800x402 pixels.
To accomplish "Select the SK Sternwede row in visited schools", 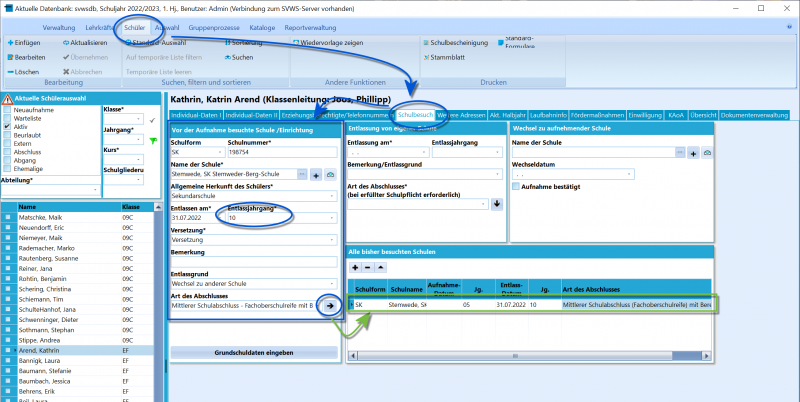I will pyautogui.click(x=532, y=305).
